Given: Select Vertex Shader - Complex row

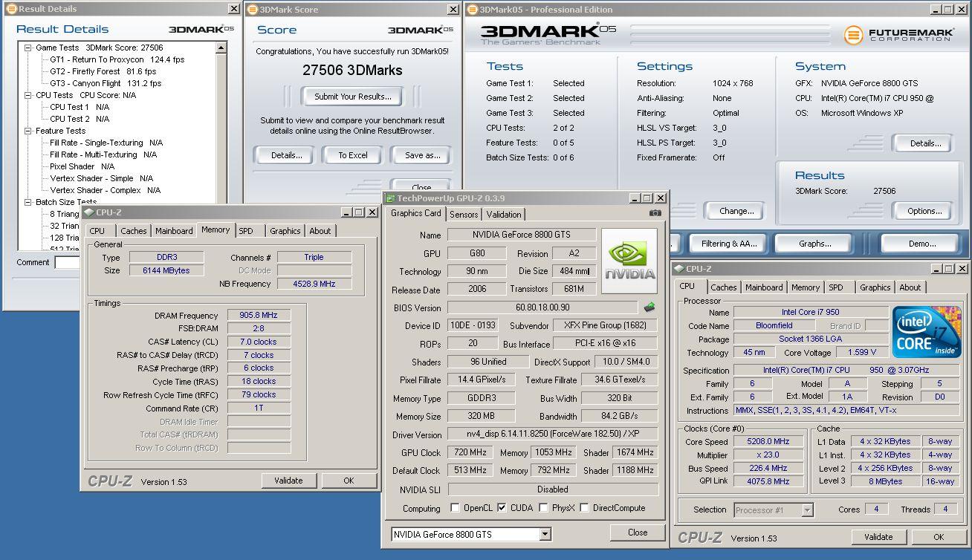Looking at the screenshot, I should tap(105, 190).
